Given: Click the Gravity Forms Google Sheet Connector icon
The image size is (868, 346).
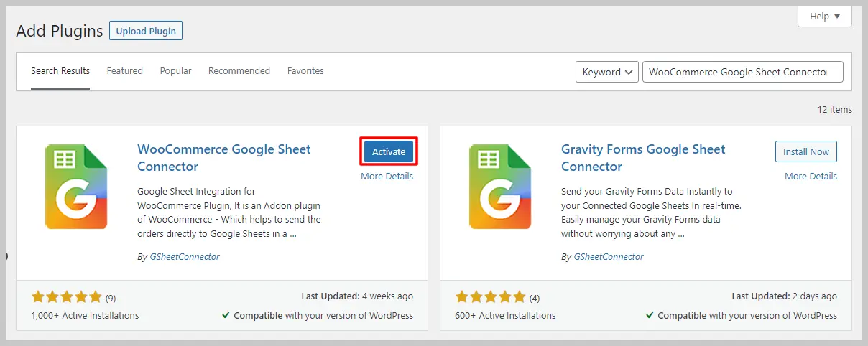Looking at the screenshot, I should click(499, 187).
